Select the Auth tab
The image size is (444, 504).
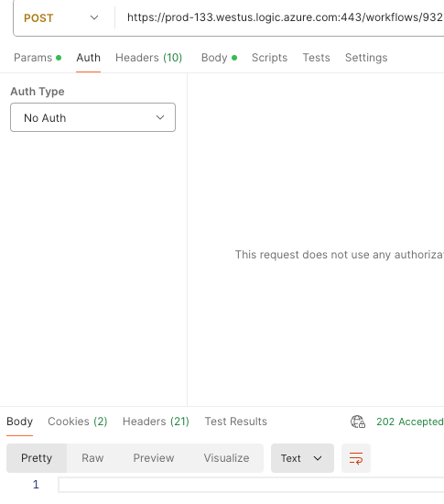coord(88,58)
